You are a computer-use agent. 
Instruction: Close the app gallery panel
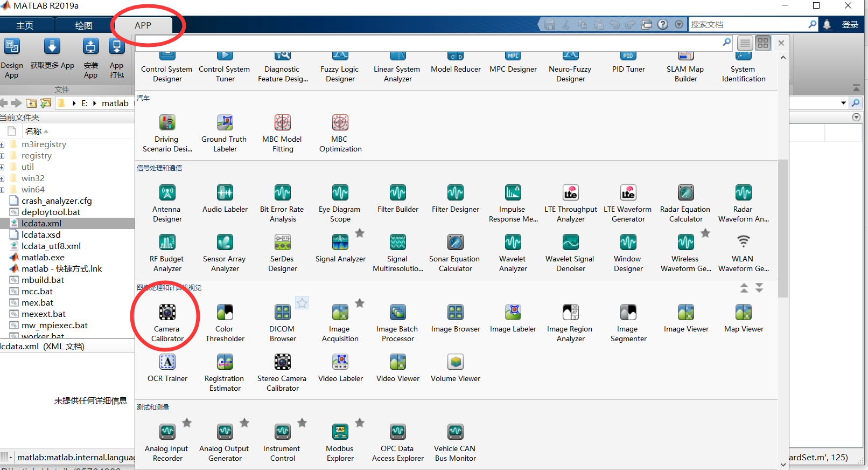coord(781,43)
